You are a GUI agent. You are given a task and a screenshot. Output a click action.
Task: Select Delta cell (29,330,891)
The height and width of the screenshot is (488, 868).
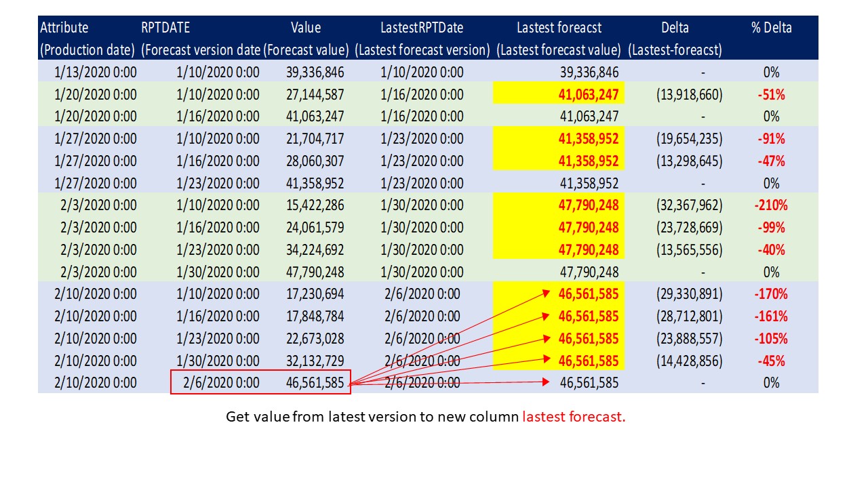(690, 294)
